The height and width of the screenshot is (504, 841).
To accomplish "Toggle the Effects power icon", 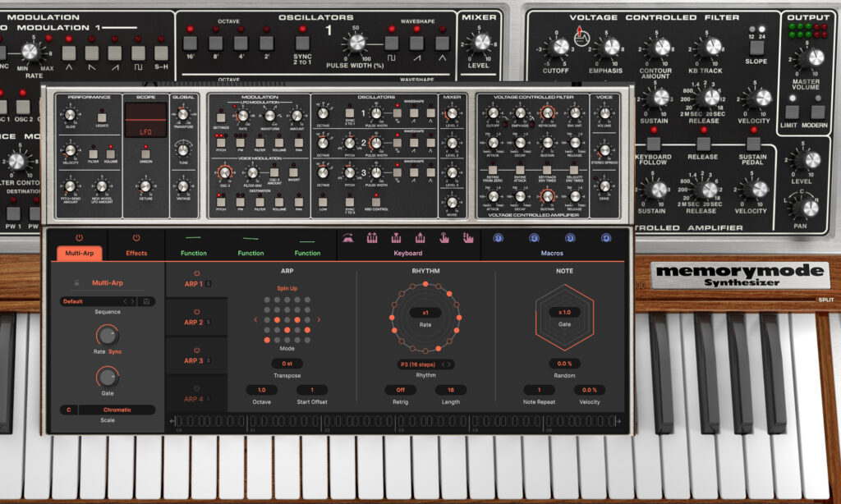I will (136, 237).
